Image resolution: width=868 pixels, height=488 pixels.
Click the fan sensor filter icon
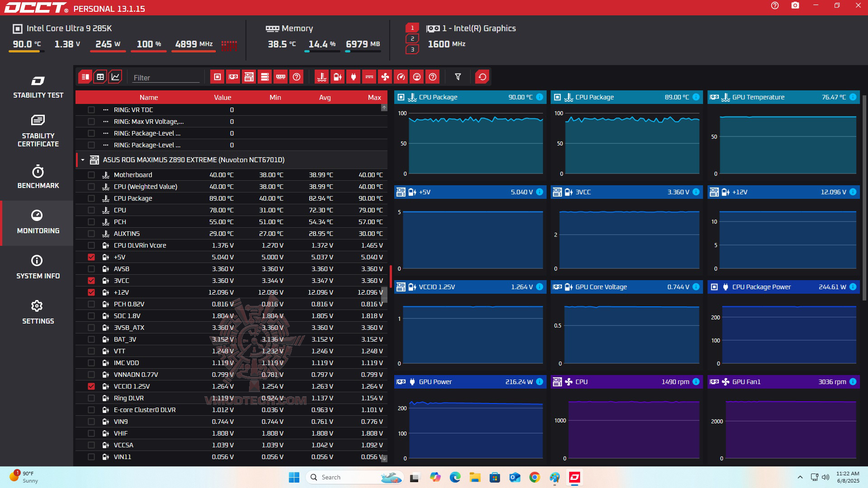385,77
